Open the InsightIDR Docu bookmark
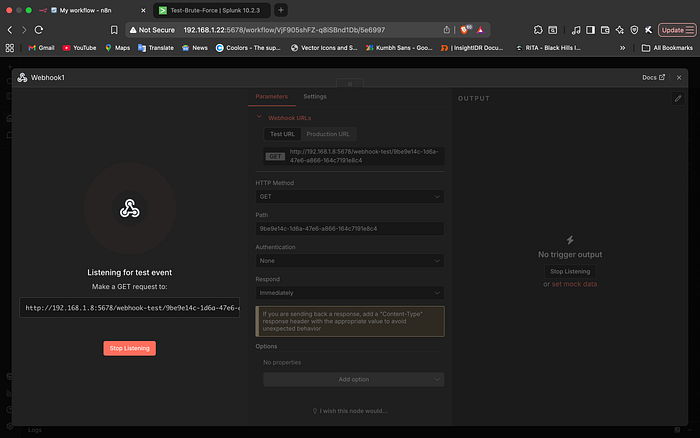This screenshot has width=700, height=438. pos(472,48)
